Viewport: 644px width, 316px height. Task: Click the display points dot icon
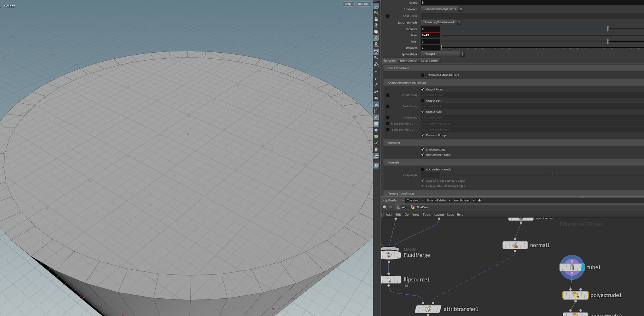pyautogui.click(x=376, y=72)
